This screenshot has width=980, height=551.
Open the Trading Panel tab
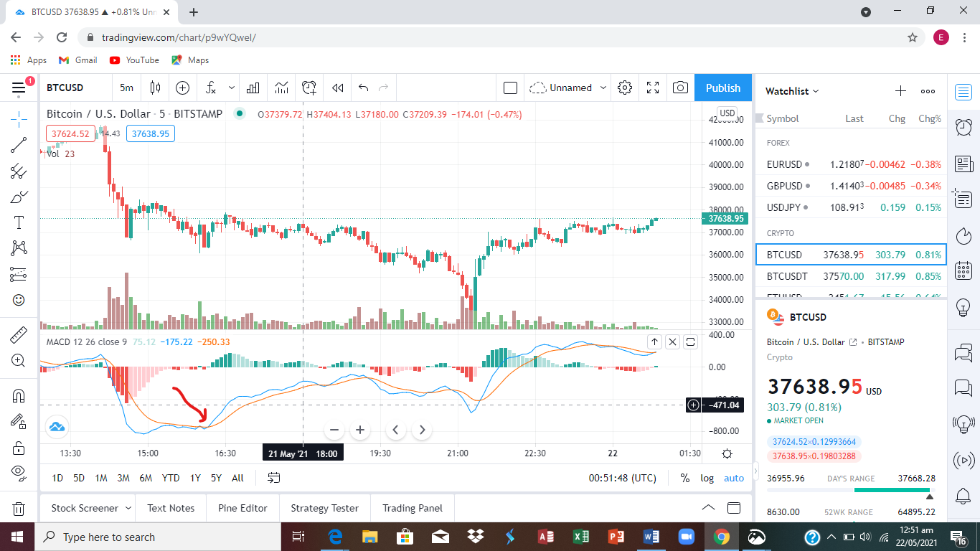click(x=413, y=508)
